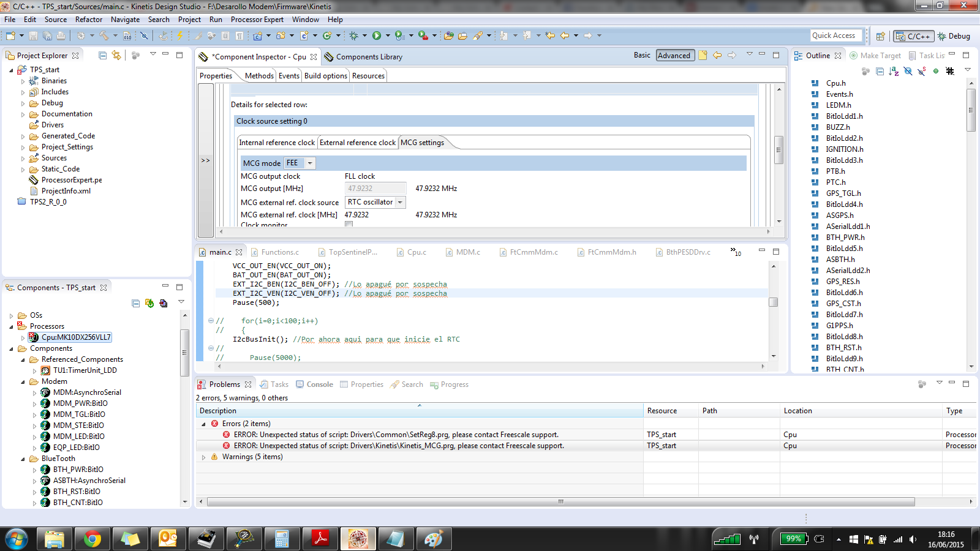Screen dimensions: 980x551
Task: Click the Open Perspective icon
Action: (880, 36)
